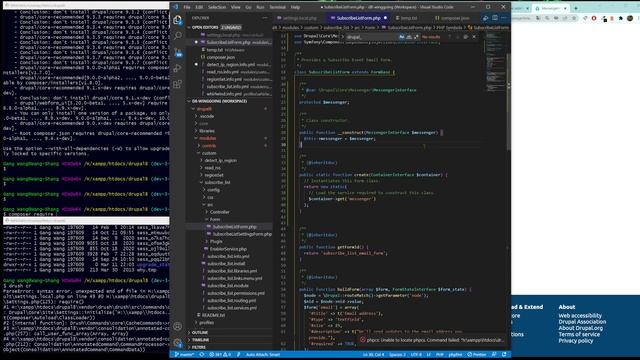Switch to SubscribeListForm.php tab
640x360 pixels.
[x=358, y=18]
